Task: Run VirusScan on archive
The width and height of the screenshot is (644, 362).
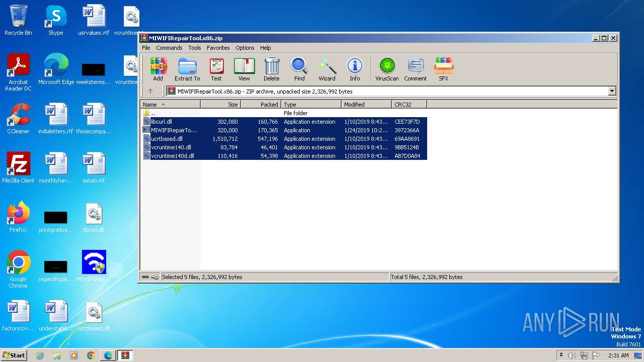Action: click(x=387, y=69)
